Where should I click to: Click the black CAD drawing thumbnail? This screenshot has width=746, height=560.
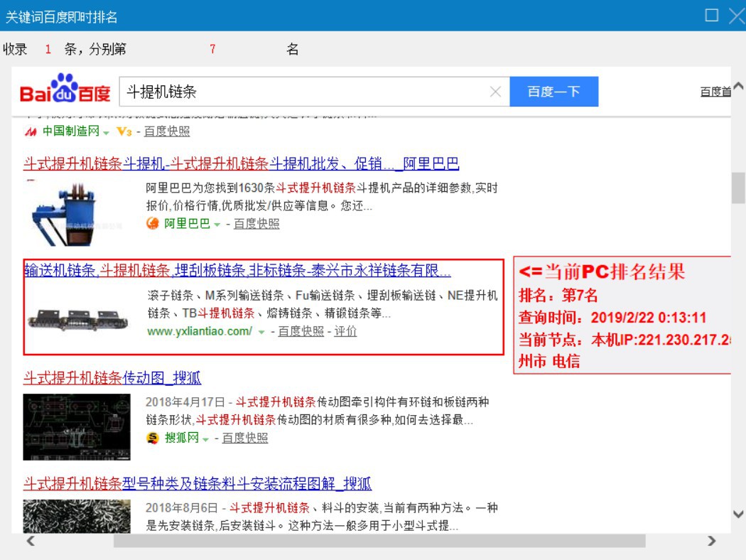coord(77,427)
